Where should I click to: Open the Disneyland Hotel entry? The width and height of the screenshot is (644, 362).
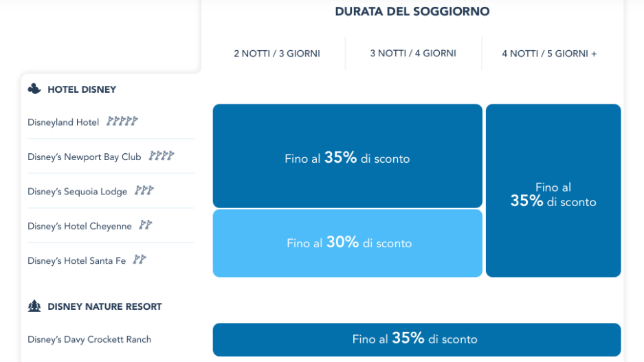coord(63,122)
